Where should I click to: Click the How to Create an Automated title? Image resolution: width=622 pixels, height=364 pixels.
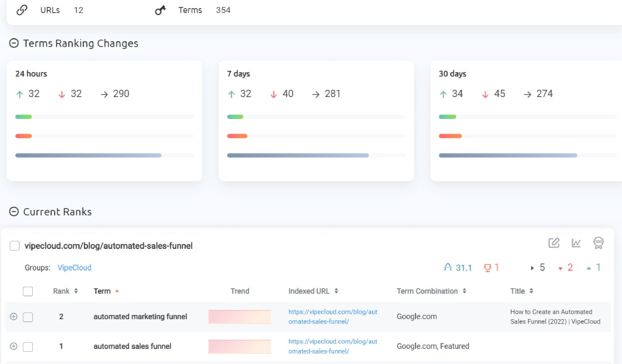coord(555,317)
